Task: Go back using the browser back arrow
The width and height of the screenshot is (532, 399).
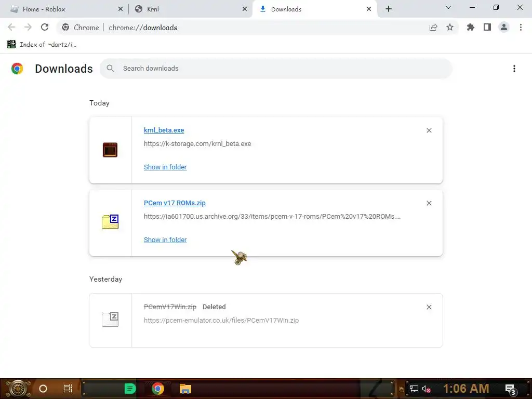Action: (x=11, y=27)
